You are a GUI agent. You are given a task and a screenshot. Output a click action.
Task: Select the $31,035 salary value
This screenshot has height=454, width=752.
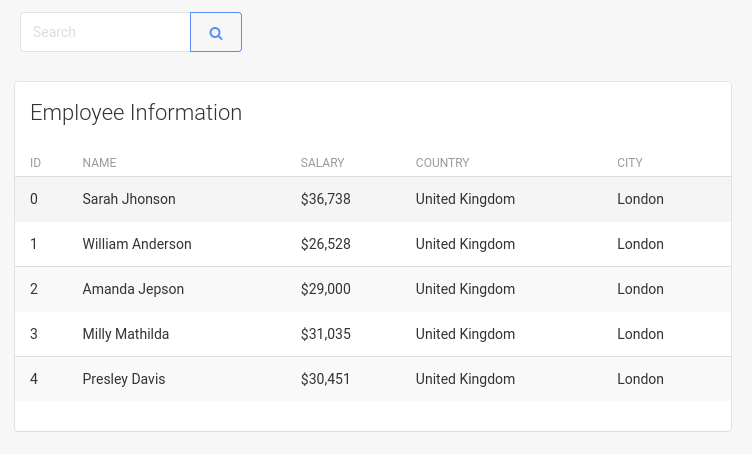click(326, 334)
